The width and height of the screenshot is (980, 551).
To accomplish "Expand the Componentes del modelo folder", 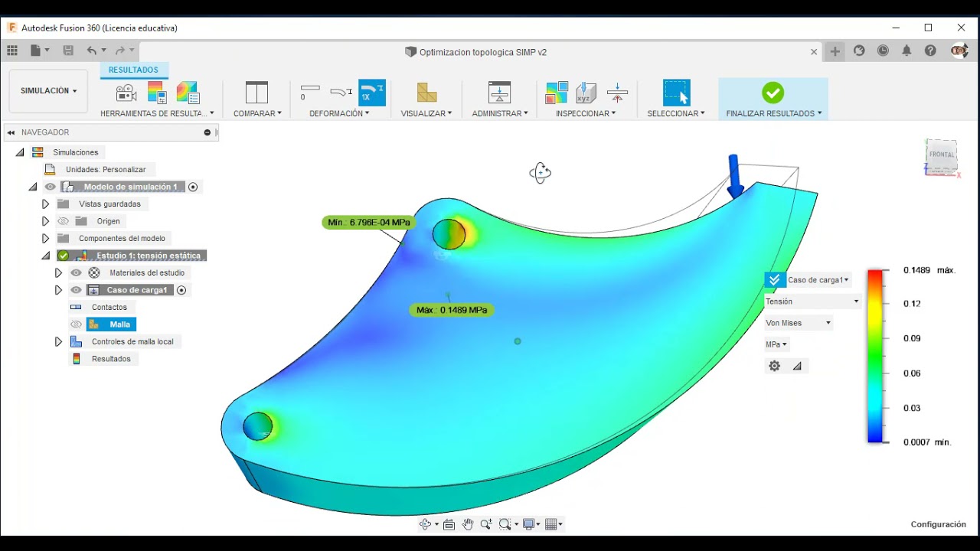I will click(x=45, y=238).
